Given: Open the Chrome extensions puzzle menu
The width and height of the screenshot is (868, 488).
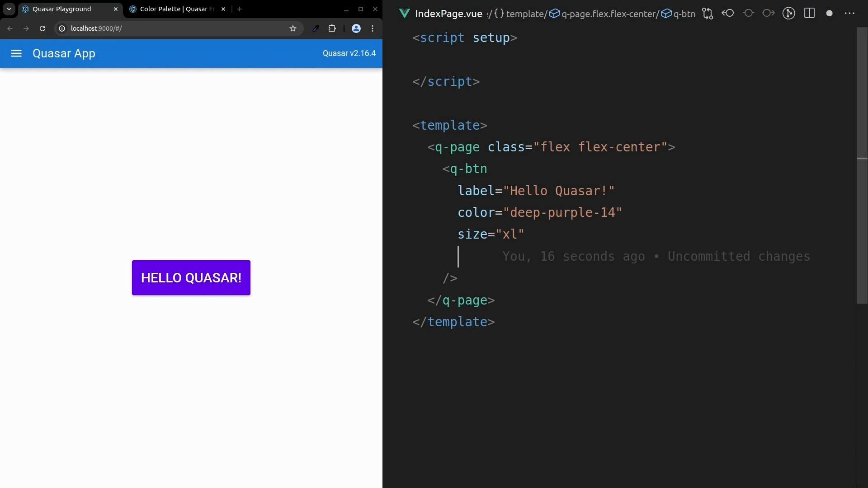Looking at the screenshot, I should tap(332, 28).
